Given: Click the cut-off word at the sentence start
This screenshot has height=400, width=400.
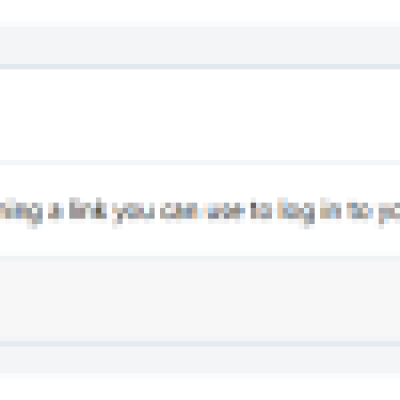Looking at the screenshot, I should pyautogui.click(x=21, y=212).
